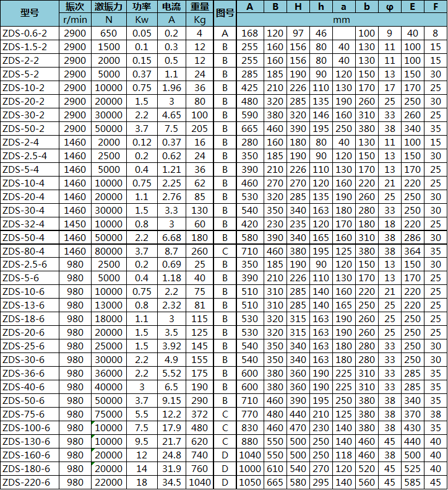Click force value 75000 in ZDS-75-6 row

coord(109,414)
